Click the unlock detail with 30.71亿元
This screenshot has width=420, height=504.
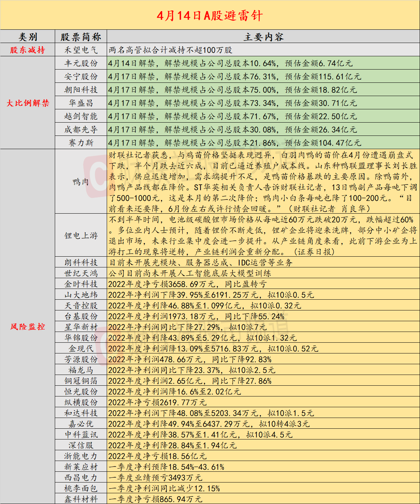tap(233, 103)
